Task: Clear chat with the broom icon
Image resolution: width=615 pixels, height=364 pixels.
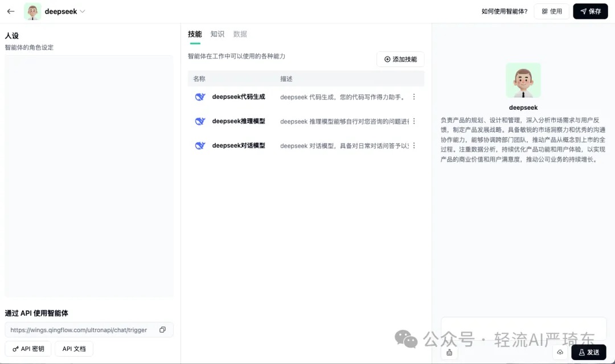Action: point(449,352)
